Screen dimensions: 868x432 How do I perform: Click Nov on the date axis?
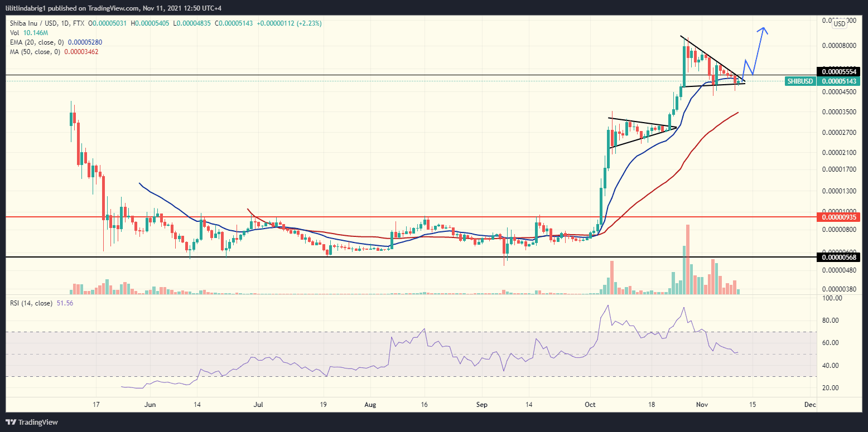(x=702, y=405)
